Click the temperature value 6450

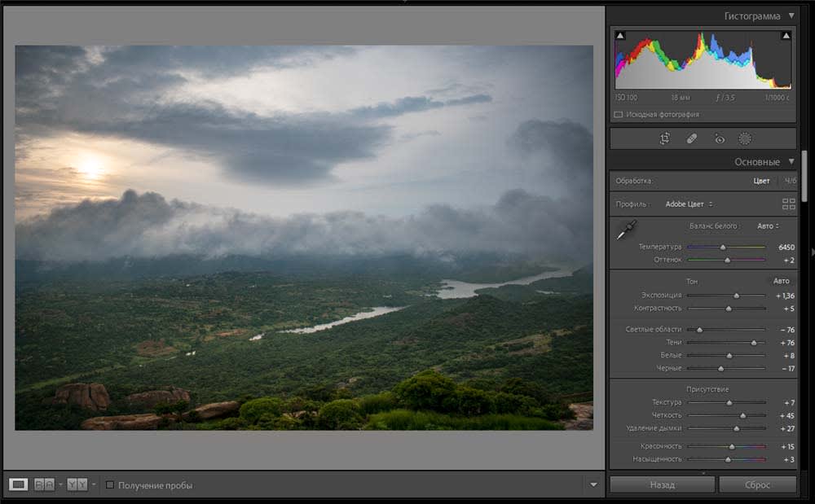click(x=786, y=247)
